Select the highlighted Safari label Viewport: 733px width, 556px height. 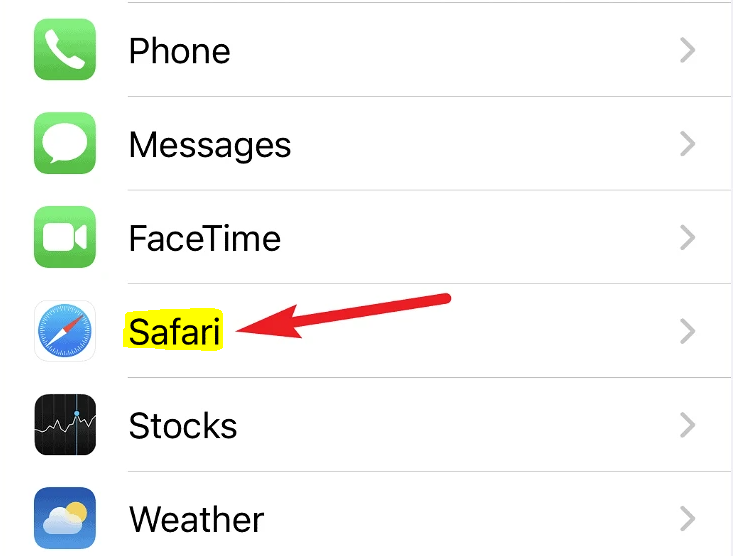point(174,332)
